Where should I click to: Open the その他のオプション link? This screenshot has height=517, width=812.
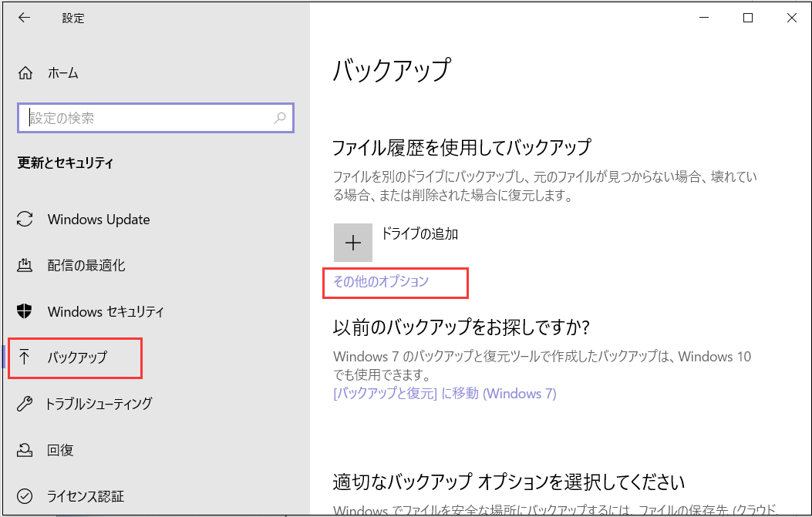380,281
